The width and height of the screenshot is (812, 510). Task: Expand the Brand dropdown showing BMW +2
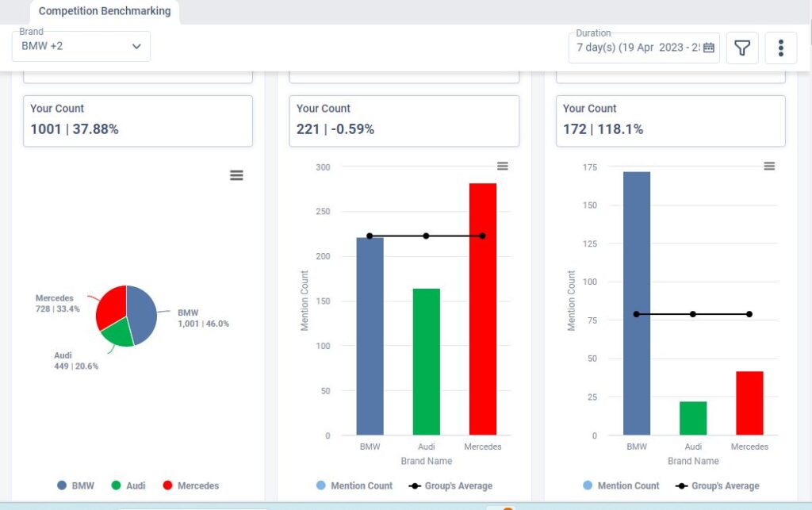tap(82, 47)
